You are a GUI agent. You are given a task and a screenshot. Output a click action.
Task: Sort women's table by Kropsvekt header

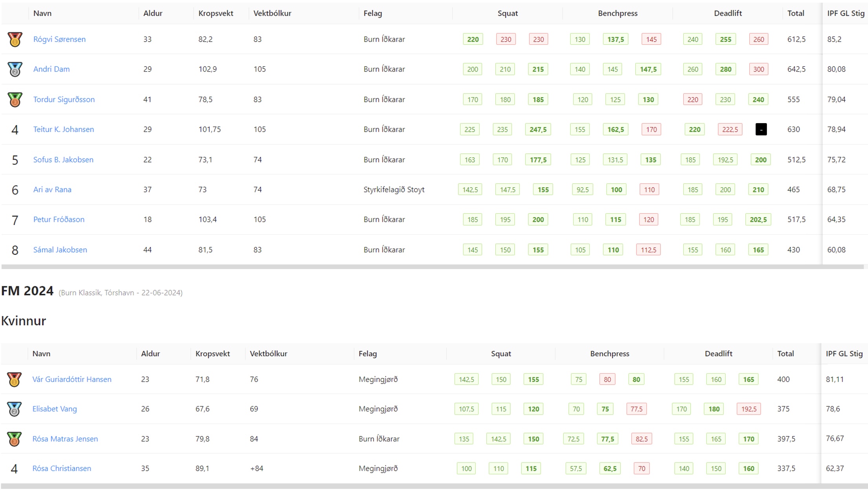(213, 354)
